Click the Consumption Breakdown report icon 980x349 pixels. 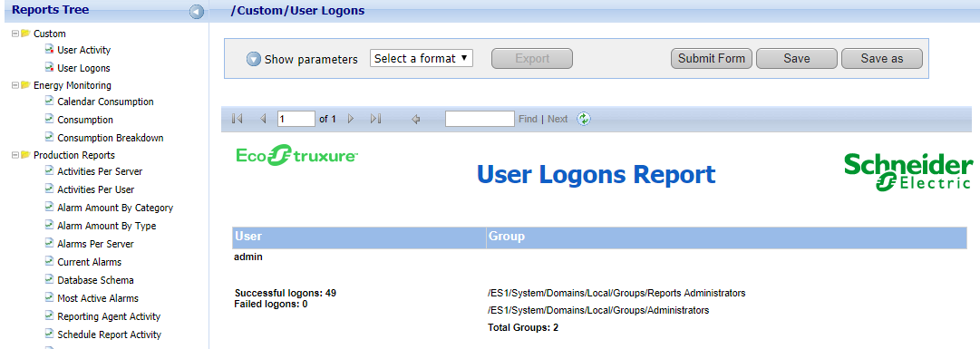49,137
